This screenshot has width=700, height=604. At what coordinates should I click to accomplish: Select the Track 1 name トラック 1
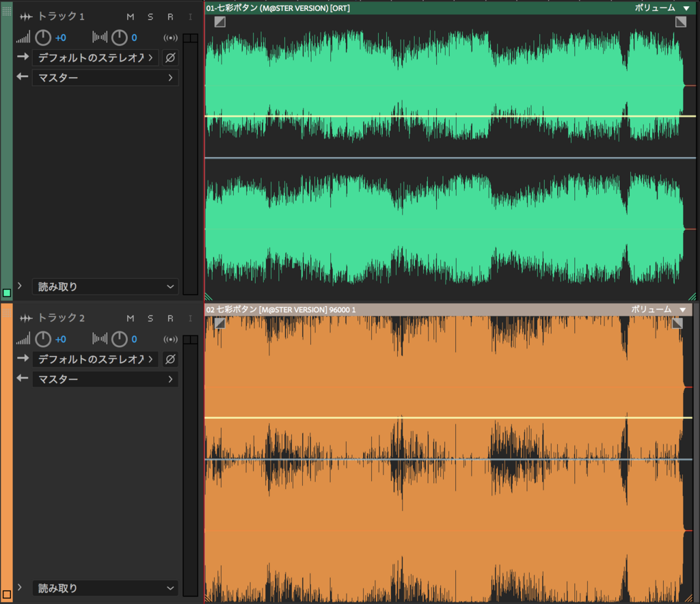(x=61, y=16)
